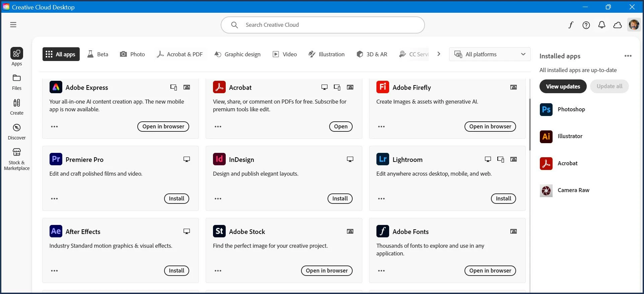Image resolution: width=644 pixels, height=294 pixels.
Task: Click the Premiere Pro desktop platform icon
Action: [x=187, y=160]
